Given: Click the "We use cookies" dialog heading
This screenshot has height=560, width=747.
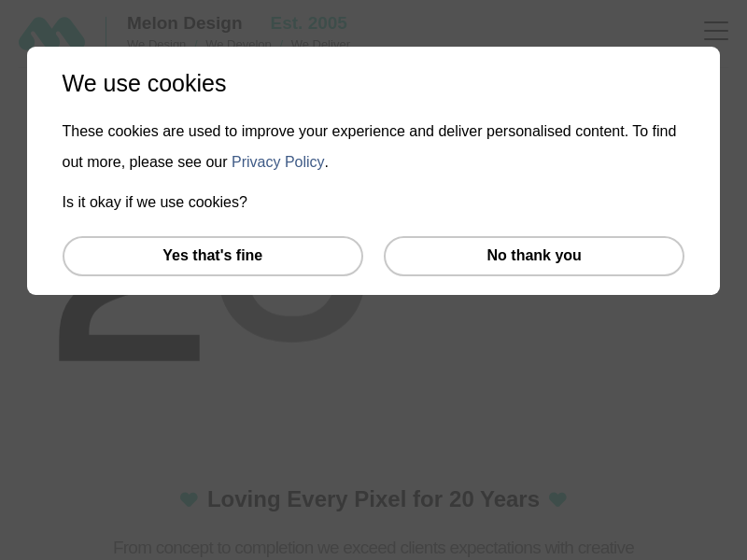Looking at the screenshot, I should click(x=144, y=84).
